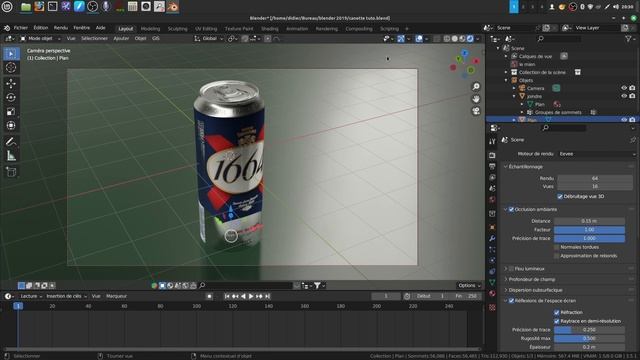This screenshot has height=360, width=640.
Task: Select the Cursor tool in the toolbar
Action: [x=11, y=67]
